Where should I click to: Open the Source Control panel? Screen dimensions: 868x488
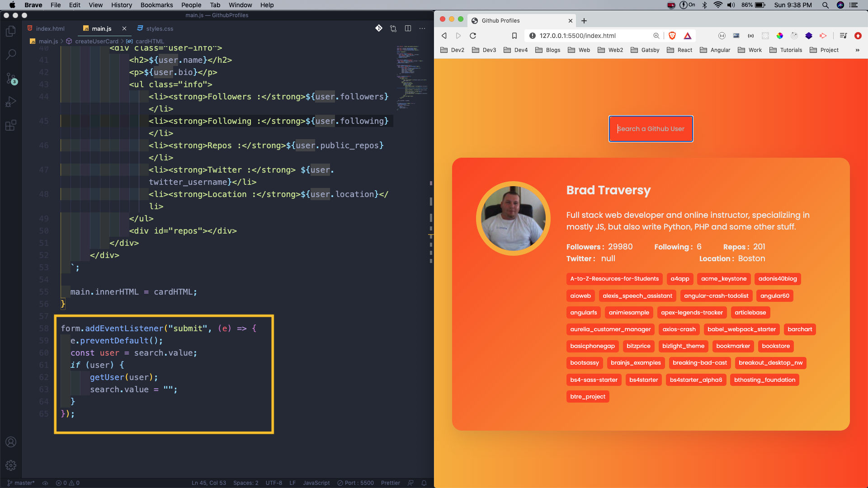click(x=11, y=79)
